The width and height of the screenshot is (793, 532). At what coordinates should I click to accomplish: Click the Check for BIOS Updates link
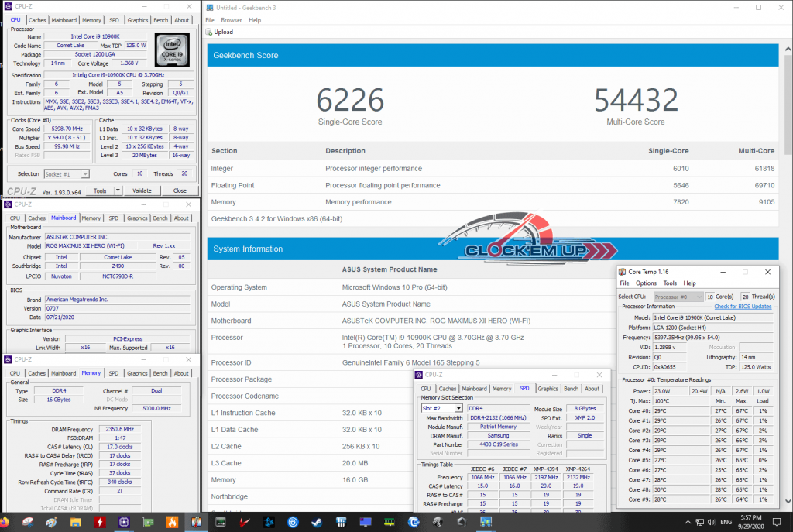pos(742,307)
